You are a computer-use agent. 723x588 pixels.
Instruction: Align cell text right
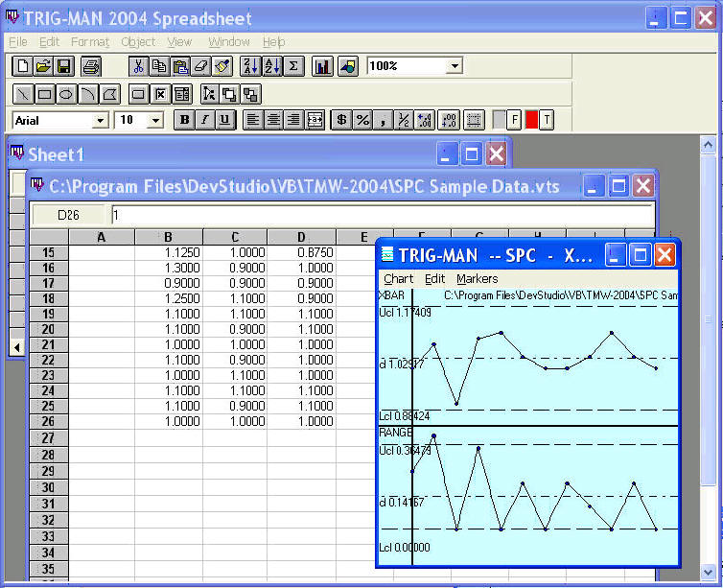293,120
